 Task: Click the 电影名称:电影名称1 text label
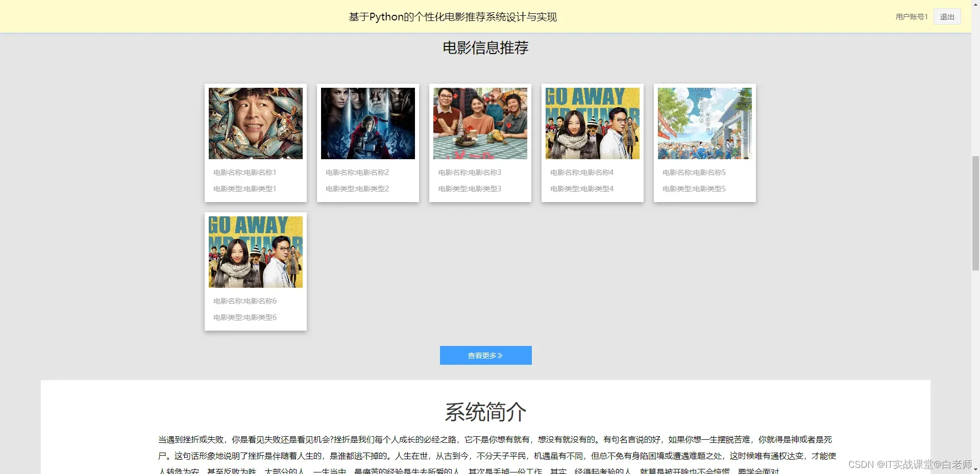pyautogui.click(x=244, y=172)
